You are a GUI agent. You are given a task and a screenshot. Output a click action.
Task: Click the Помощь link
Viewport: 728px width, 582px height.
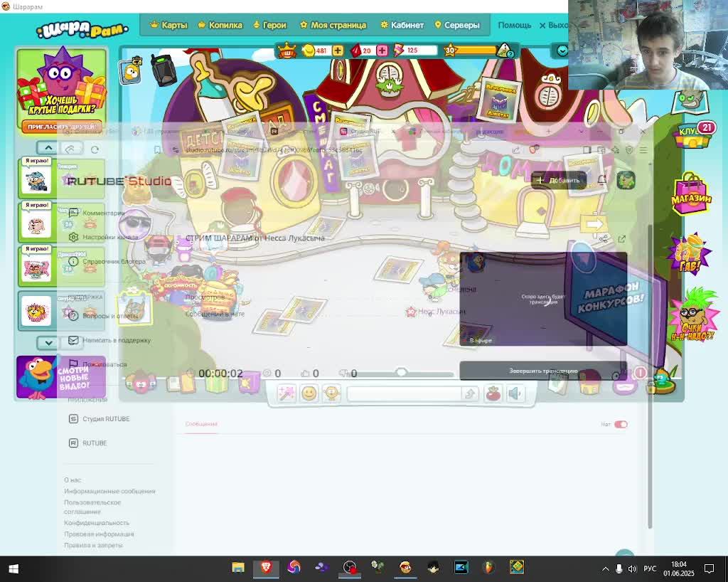pos(515,25)
